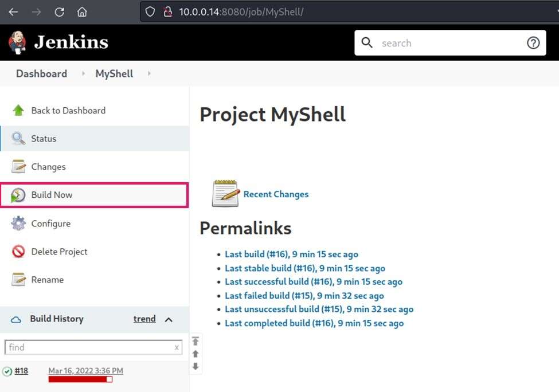Click the insecure connection padlock icon
559x392 pixels.
(167, 12)
